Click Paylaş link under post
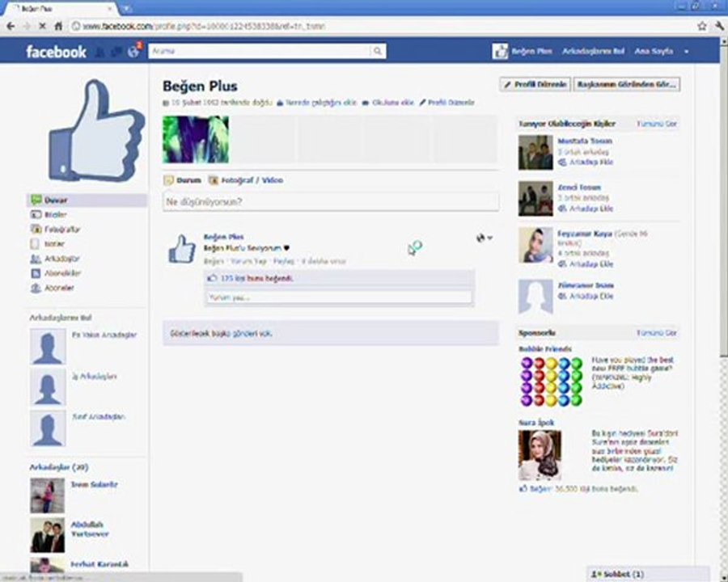 pyautogui.click(x=283, y=261)
